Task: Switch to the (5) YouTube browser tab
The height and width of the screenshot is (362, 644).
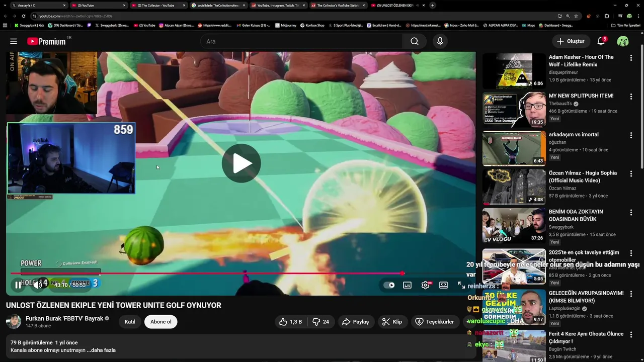Action: click(99, 5)
